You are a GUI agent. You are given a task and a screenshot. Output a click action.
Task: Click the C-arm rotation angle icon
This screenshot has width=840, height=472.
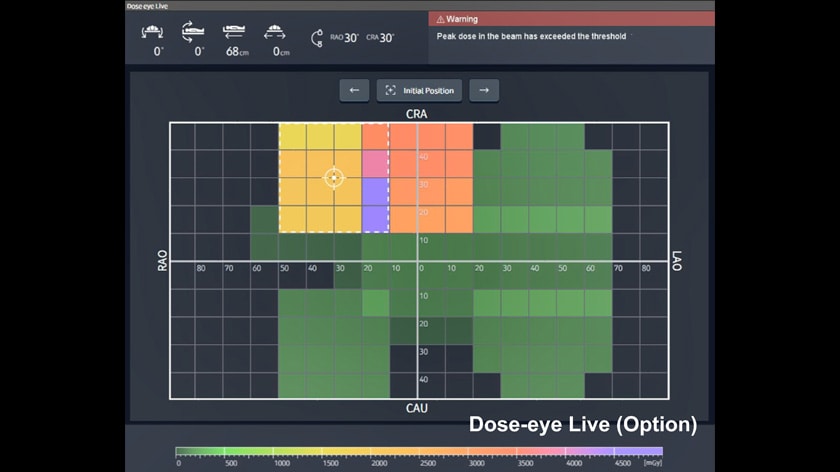click(318, 38)
